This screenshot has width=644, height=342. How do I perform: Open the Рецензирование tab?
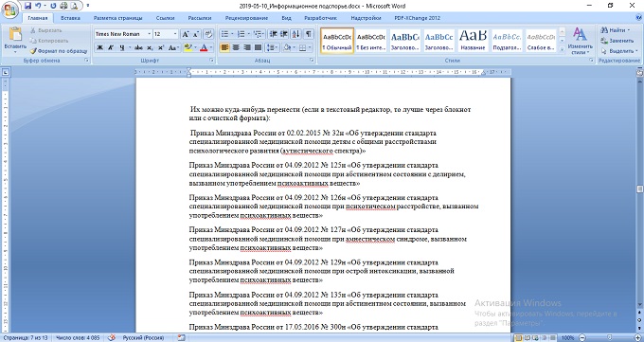[246, 18]
